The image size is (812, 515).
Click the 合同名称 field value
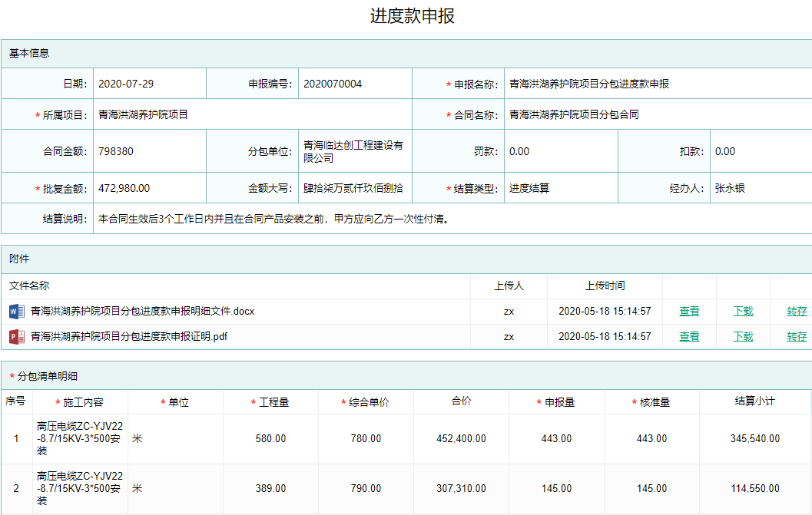pyautogui.click(x=657, y=115)
